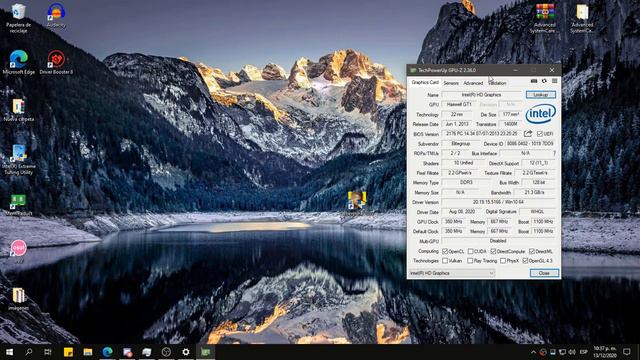The height and width of the screenshot is (360, 640).
Task: Change the ESP input language indicator
Action: tap(584, 352)
